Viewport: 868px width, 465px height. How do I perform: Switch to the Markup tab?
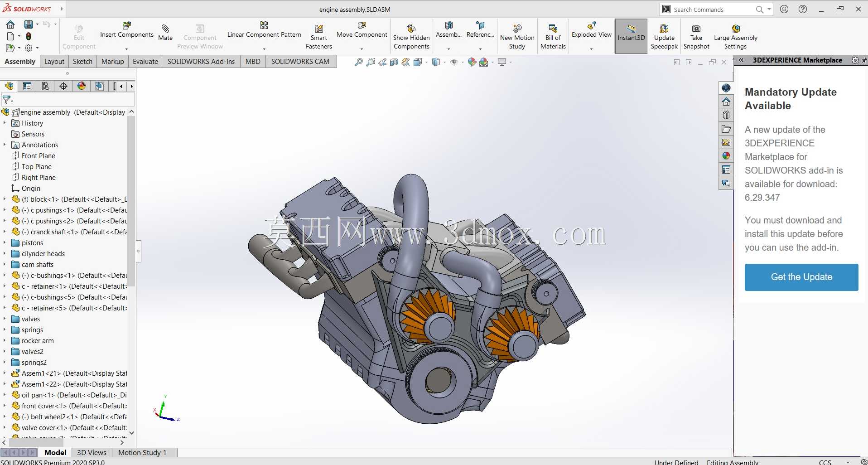[112, 62]
